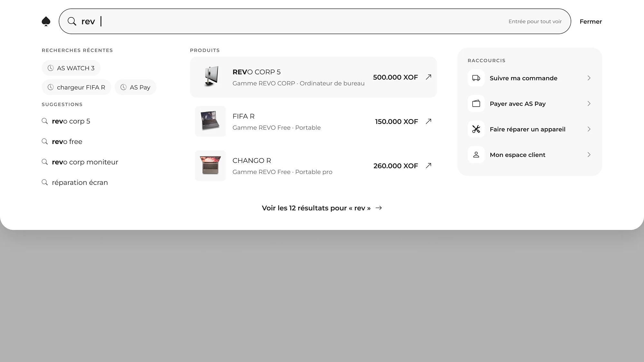The width and height of the screenshot is (644, 362).
Task: Click the chevron beside Mon espace client
Action: (x=589, y=155)
